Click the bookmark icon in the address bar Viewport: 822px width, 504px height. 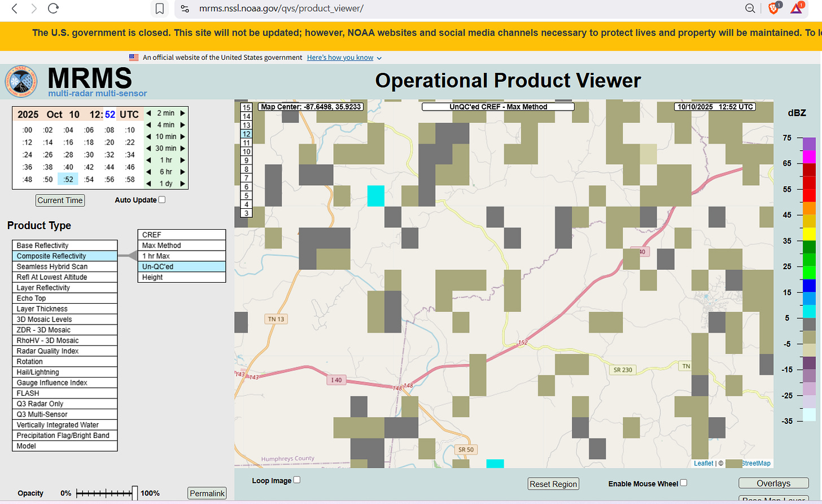click(x=160, y=8)
